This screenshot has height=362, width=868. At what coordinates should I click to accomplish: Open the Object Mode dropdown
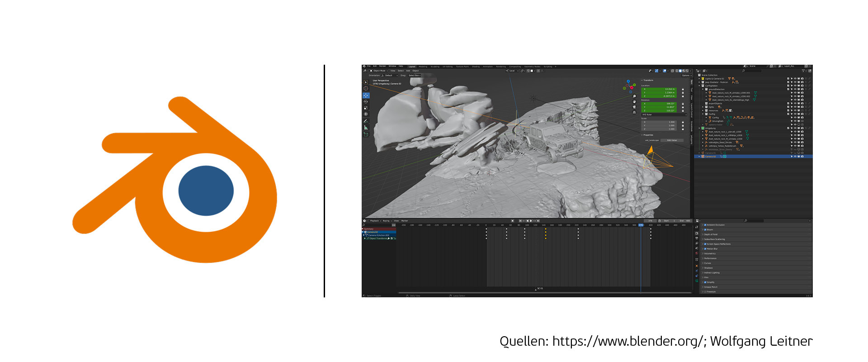pos(379,71)
